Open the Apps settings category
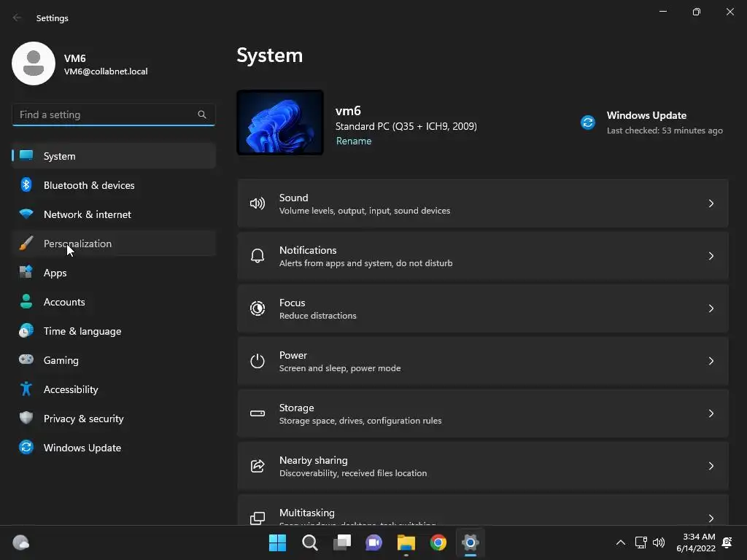 (x=114, y=273)
